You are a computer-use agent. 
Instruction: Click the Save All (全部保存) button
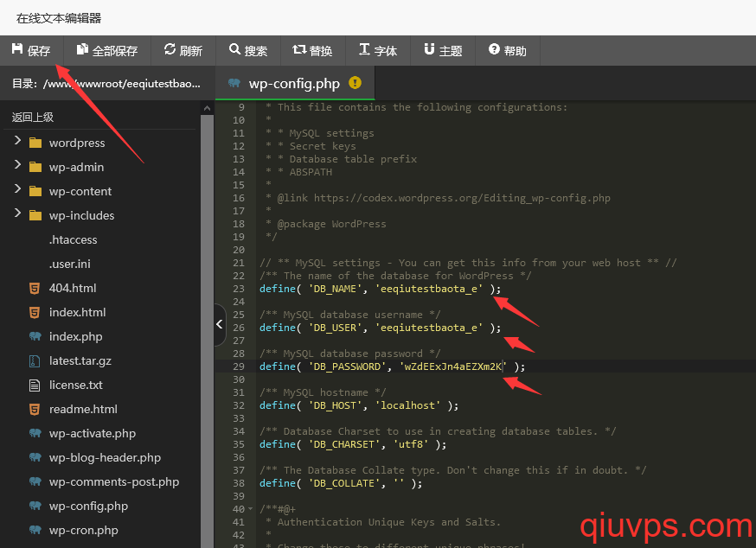pos(107,50)
